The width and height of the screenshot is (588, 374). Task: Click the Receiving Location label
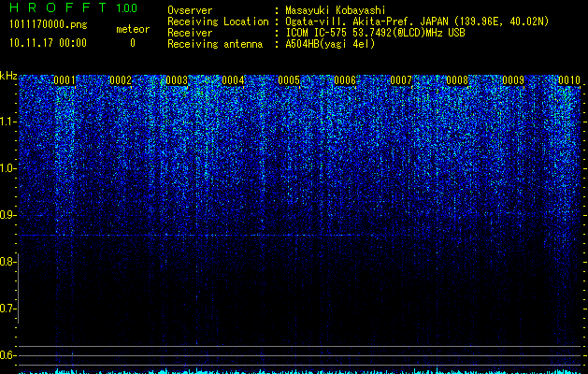click(x=218, y=22)
